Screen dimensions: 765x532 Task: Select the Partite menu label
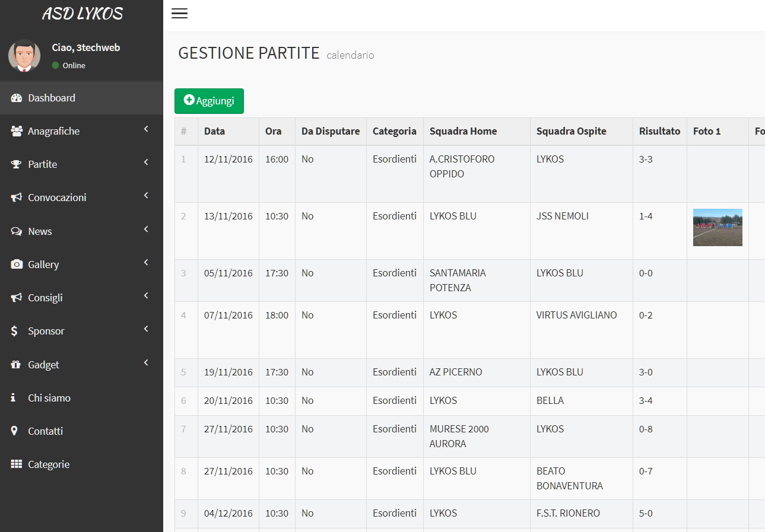(x=43, y=164)
